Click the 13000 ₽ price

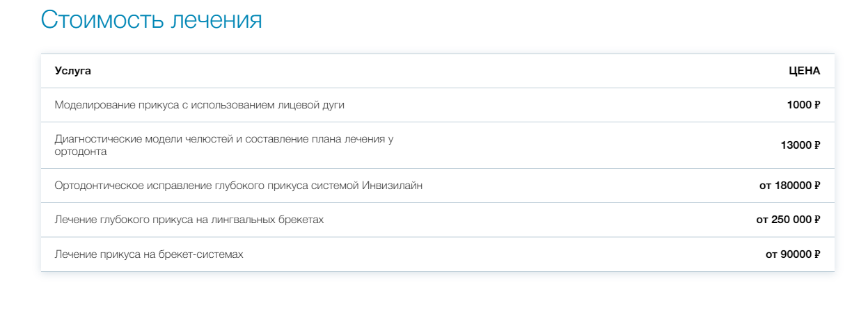click(800, 145)
